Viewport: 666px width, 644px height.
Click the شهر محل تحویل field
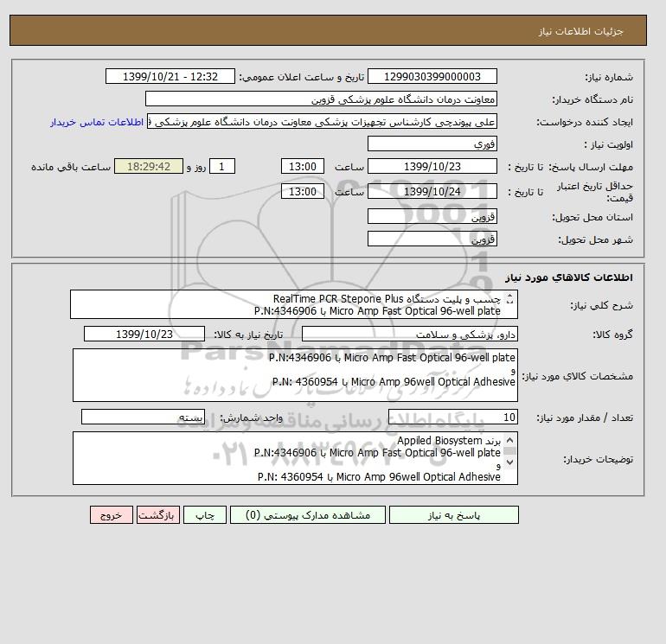[432, 239]
